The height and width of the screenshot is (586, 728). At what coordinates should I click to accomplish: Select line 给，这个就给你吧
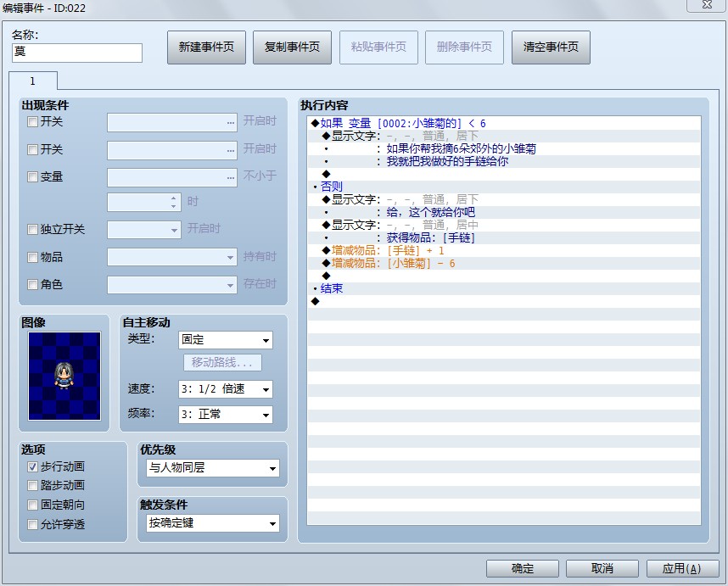click(504, 212)
